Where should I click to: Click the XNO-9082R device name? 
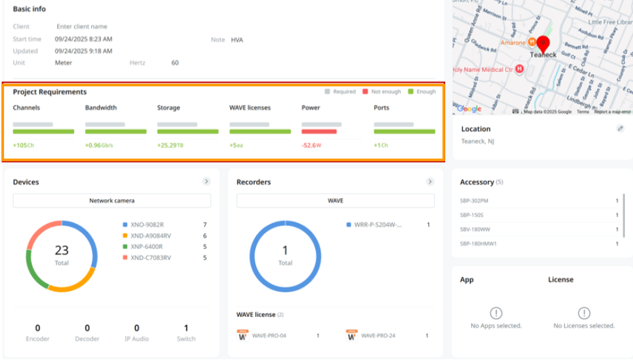pos(147,225)
